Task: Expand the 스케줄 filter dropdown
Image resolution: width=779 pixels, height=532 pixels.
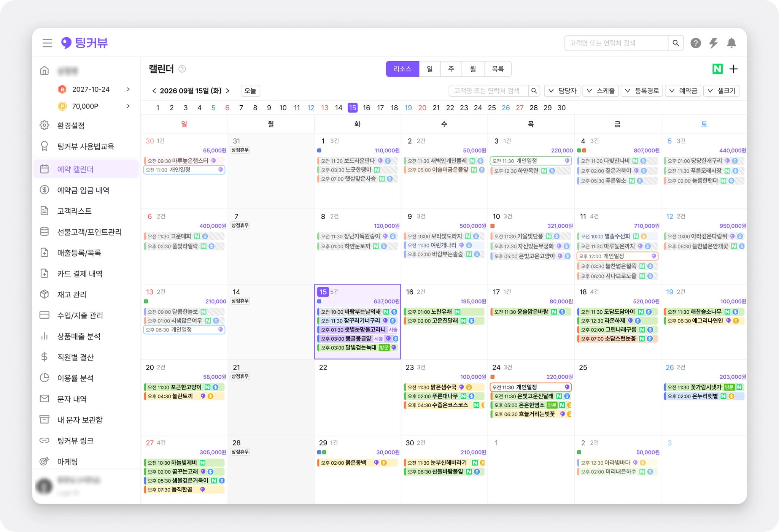Action: point(601,91)
